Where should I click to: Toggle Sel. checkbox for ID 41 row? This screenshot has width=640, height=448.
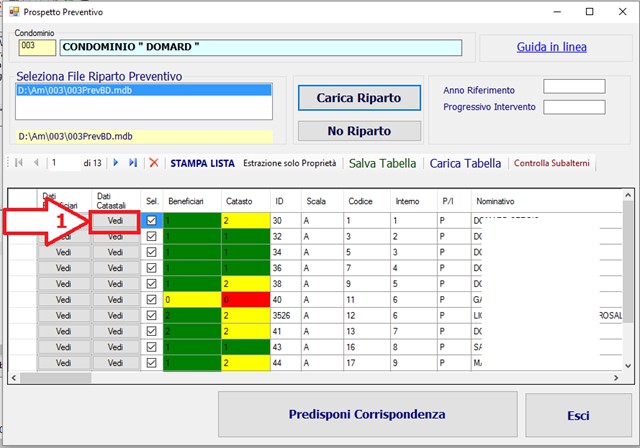point(151,331)
